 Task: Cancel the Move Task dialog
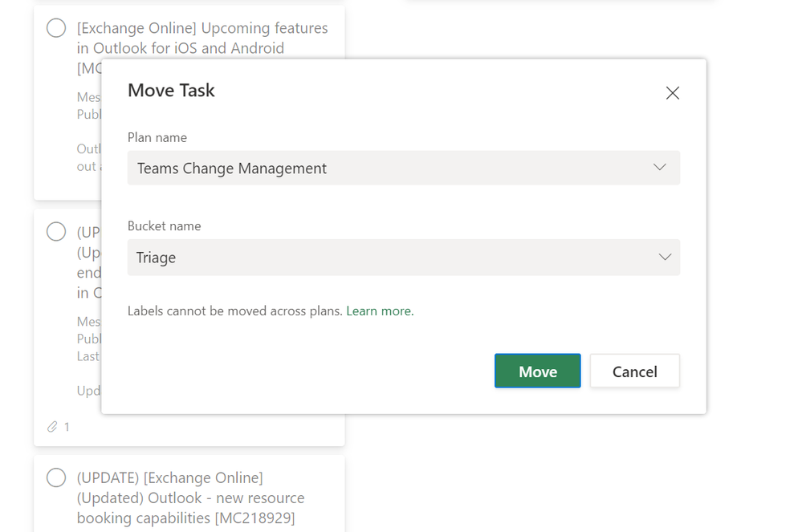coord(635,371)
